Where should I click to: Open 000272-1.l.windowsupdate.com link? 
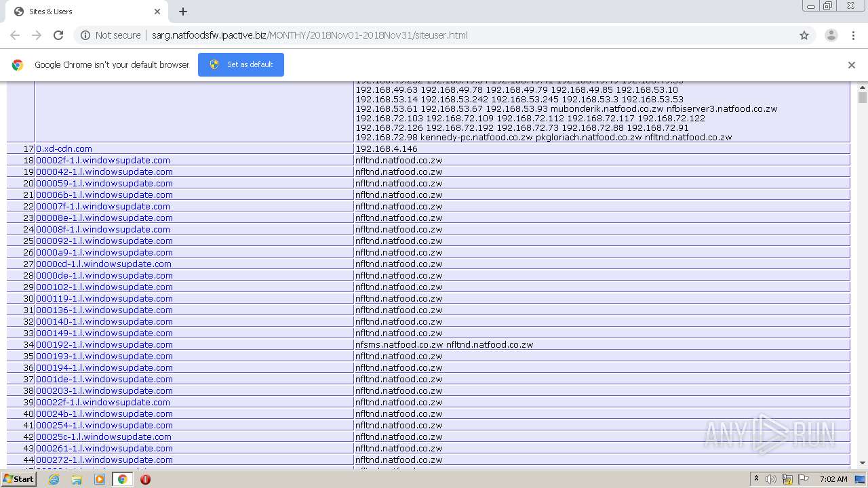point(104,460)
